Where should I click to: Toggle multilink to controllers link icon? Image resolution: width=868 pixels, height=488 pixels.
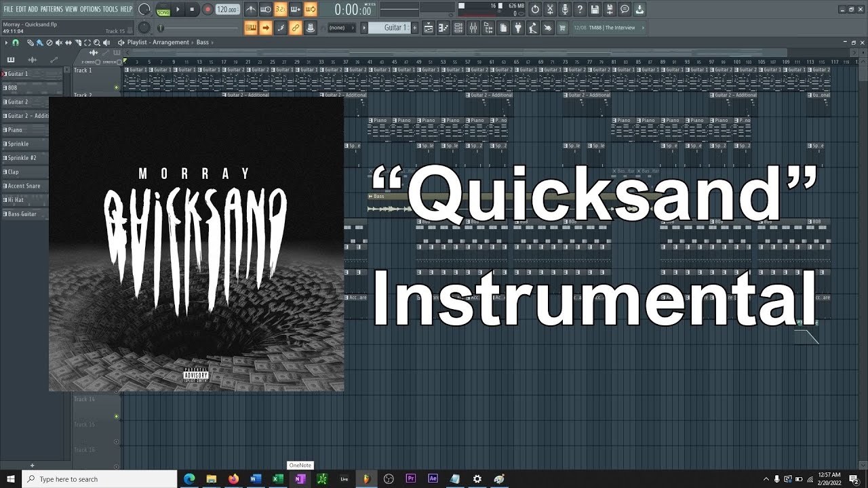(295, 28)
